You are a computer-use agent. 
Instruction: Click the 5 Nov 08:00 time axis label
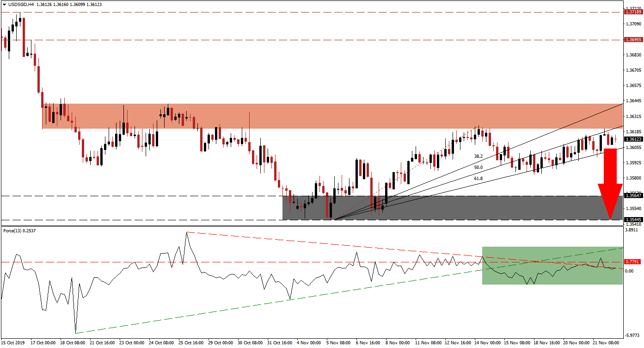coord(338,343)
